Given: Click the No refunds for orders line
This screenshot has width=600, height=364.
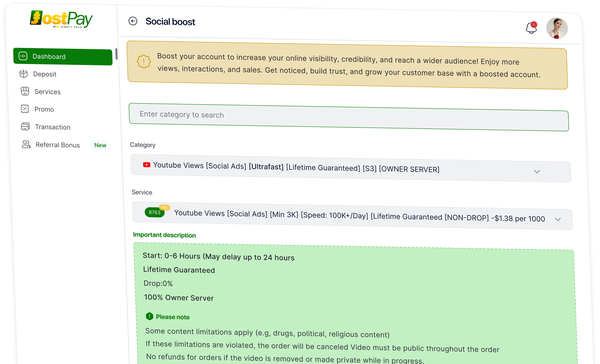Looking at the screenshot, I should click(x=285, y=359).
